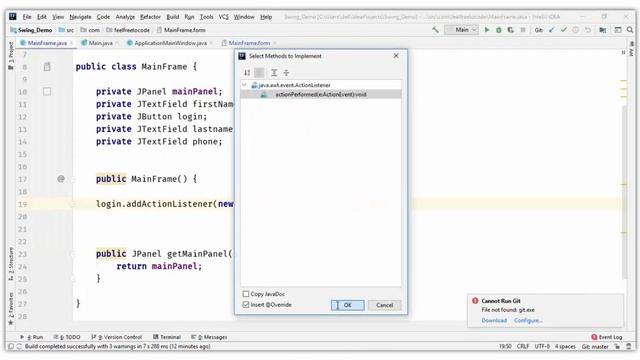Open the Git: master branch selector

coord(595,347)
